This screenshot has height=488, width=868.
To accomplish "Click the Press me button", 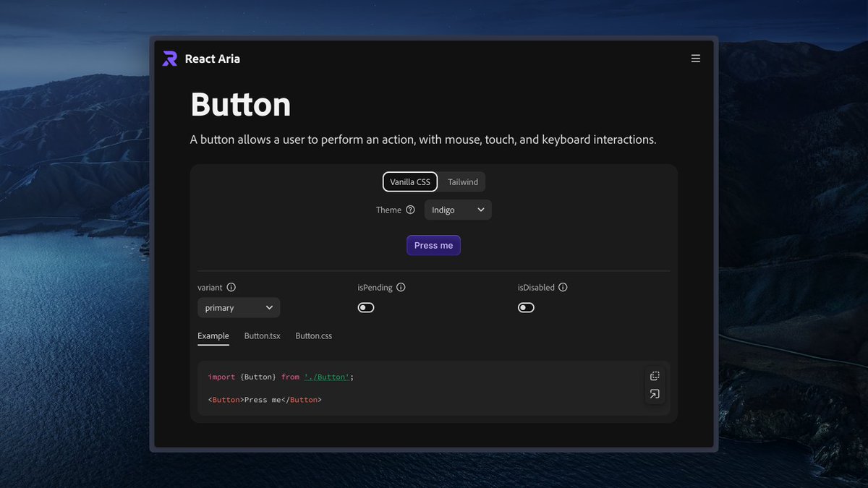I will click(433, 245).
